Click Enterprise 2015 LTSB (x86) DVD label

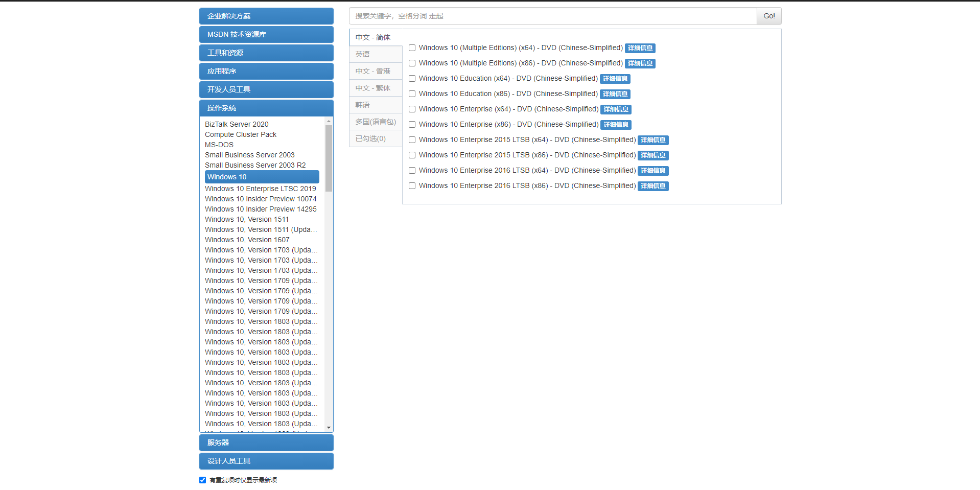(527, 155)
